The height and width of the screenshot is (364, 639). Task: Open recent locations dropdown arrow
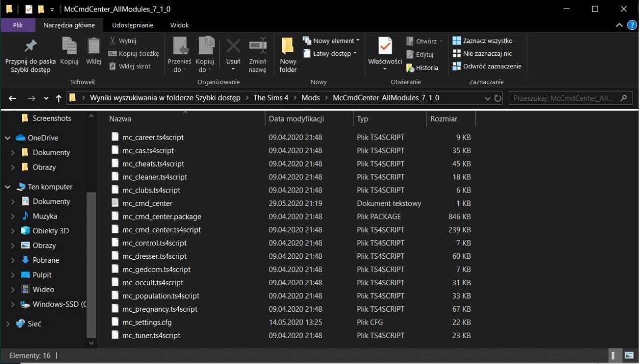[46, 98]
